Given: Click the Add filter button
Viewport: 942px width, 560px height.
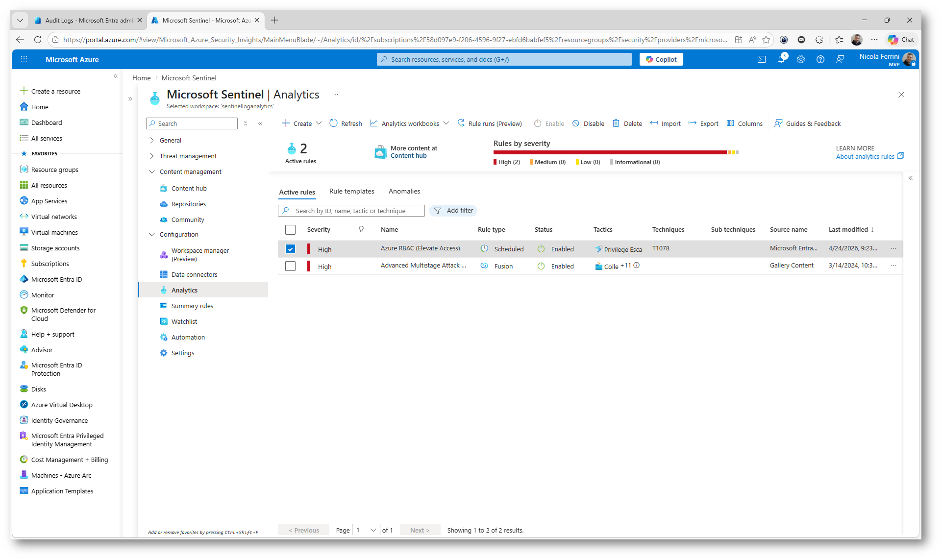Looking at the screenshot, I should point(453,211).
